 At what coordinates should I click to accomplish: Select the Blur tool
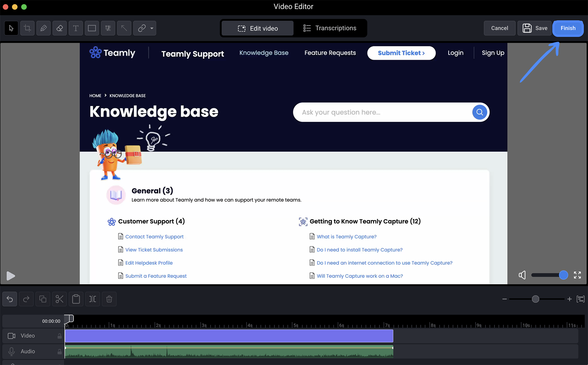108,28
